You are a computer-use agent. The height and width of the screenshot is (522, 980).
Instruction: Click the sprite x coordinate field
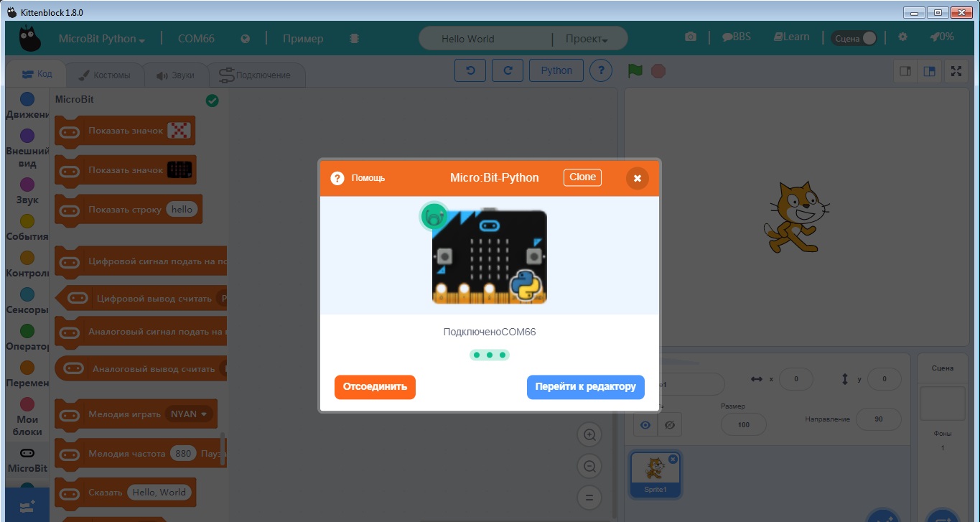click(795, 378)
